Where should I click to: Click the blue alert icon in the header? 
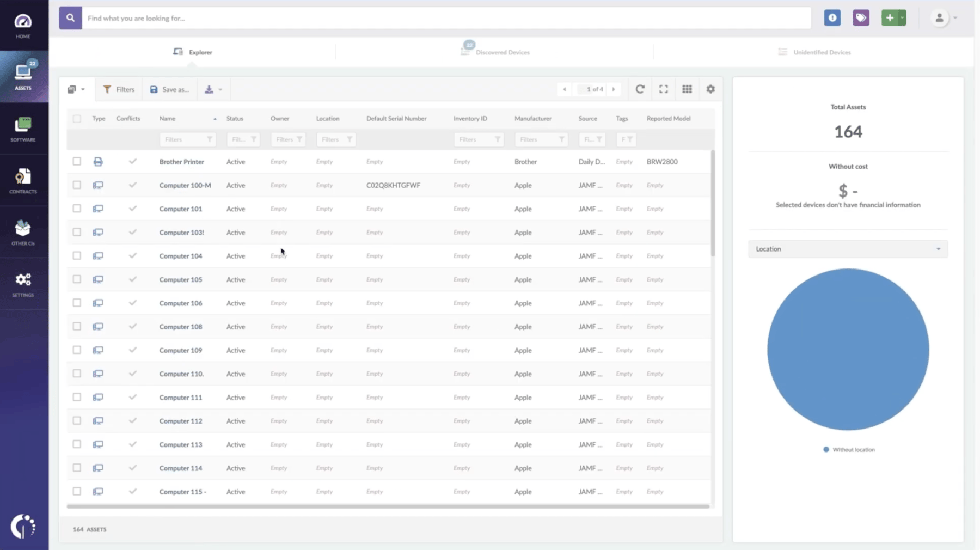click(832, 17)
